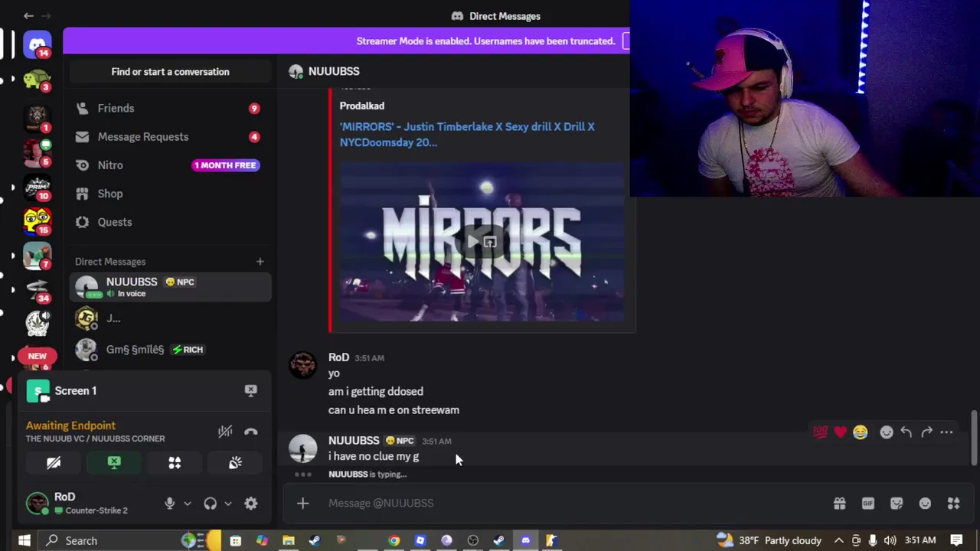Expand microphone input options chevron
This screenshot has height=551, width=980.
coord(188,504)
